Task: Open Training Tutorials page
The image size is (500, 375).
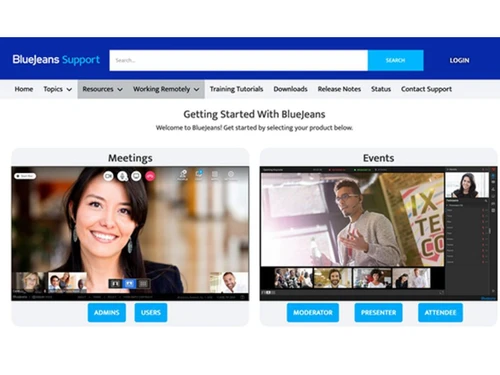Action: pyautogui.click(x=236, y=89)
